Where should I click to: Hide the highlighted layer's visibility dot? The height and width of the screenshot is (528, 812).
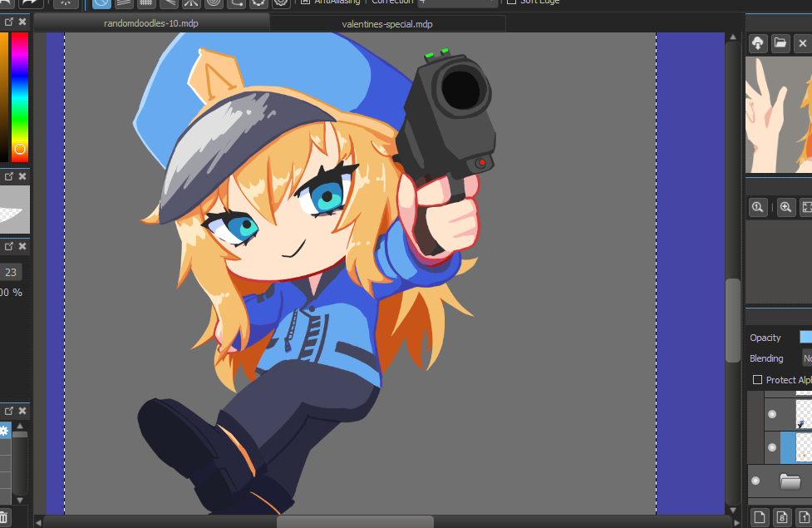click(x=771, y=447)
